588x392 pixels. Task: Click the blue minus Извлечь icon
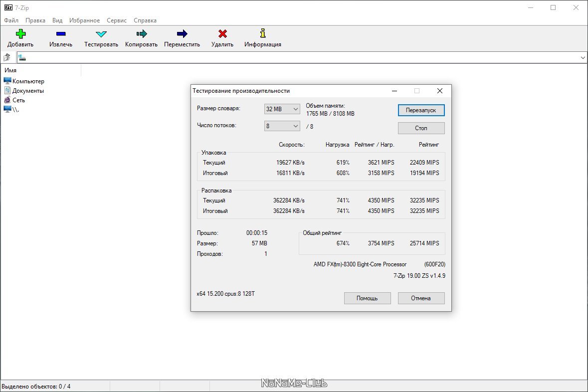(61, 34)
